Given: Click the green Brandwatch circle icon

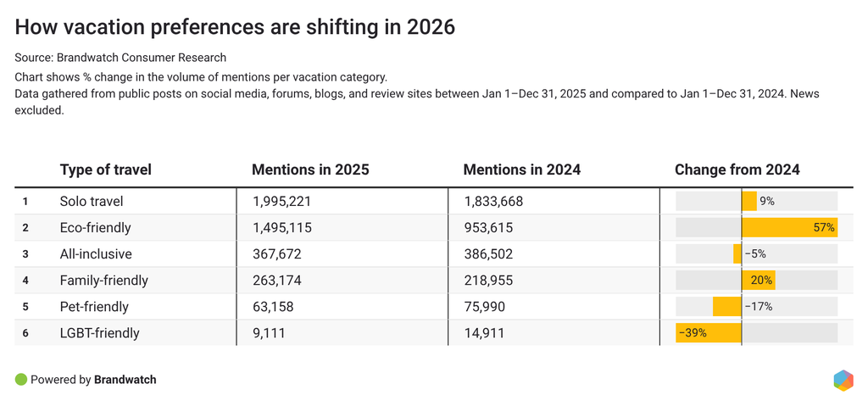Looking at the screenshot, I should 21,380.
